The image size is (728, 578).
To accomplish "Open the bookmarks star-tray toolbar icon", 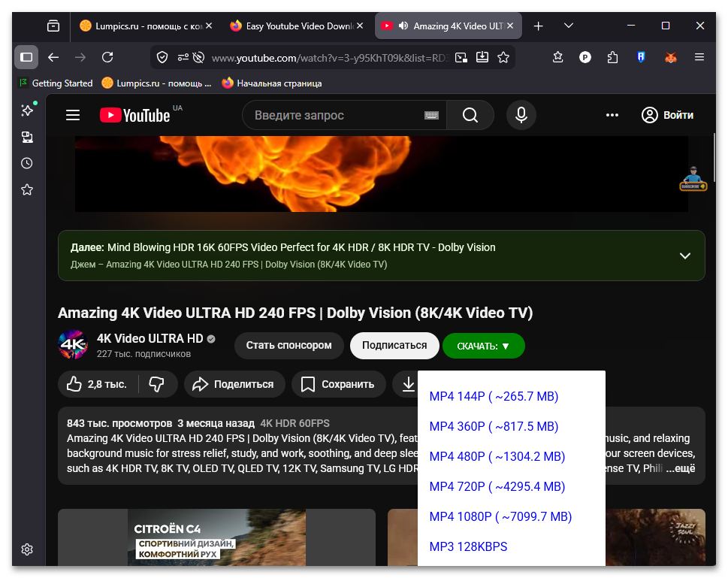I will pos(557,57).
